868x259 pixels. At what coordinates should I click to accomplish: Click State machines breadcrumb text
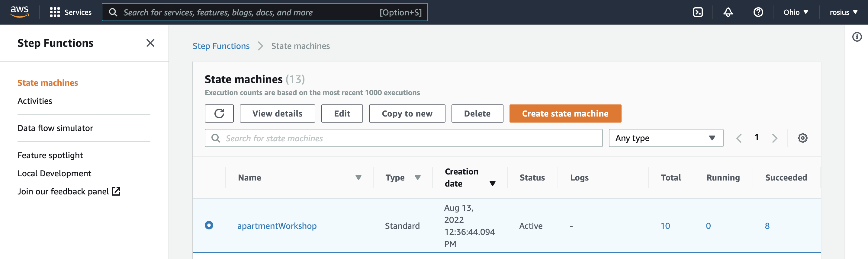300,46
